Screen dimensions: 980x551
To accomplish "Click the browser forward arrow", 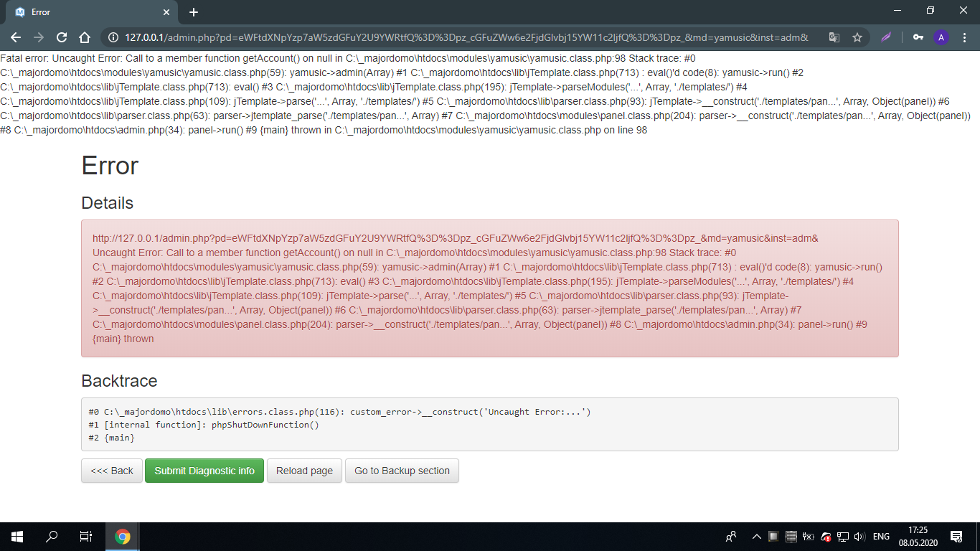I will pos(39,37).
